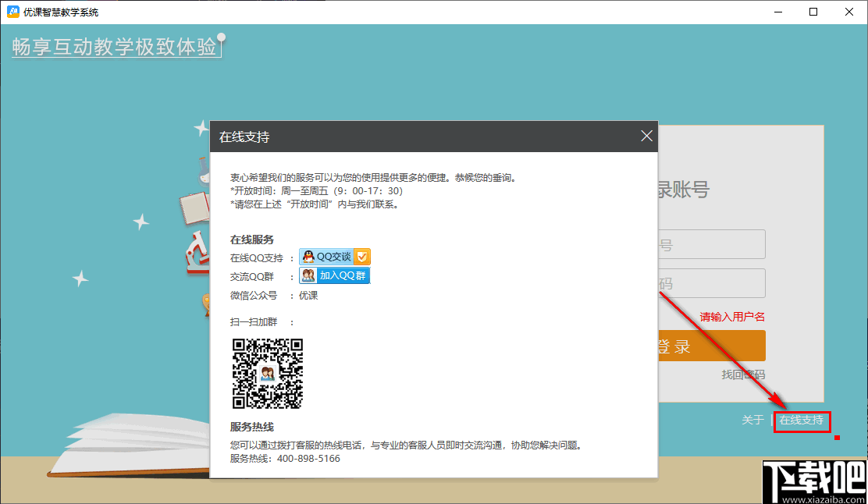Image resolution: width=868 pixels, height=504 pixels.
Task: Click the 优课 app logo in the title bar
Action: tap(11, 12)
